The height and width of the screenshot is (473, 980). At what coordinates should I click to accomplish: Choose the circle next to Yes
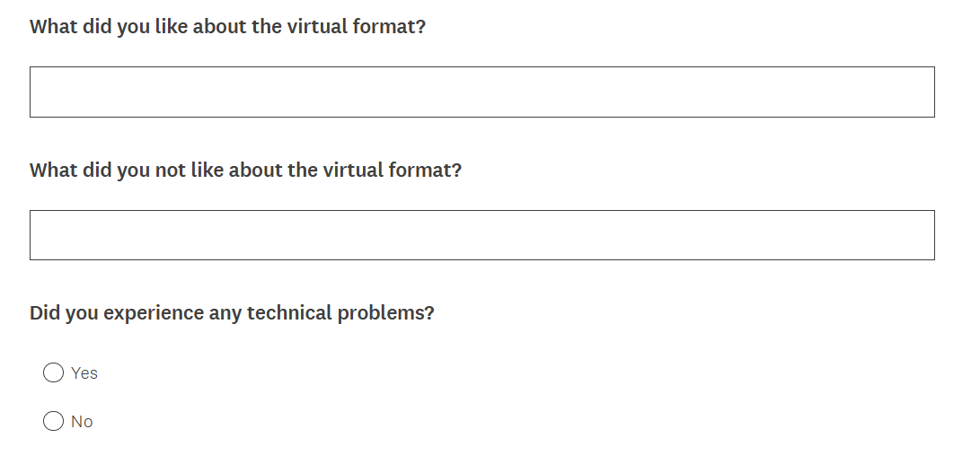coord(54,372)
